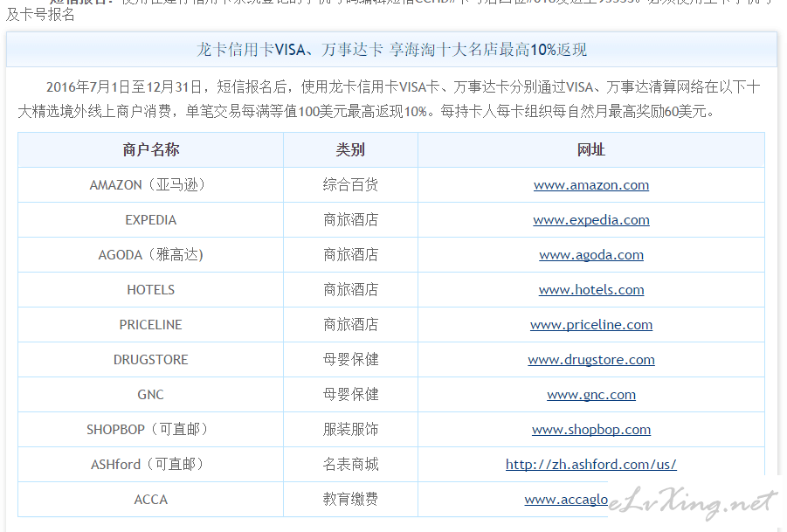
Task: Follow the www.hotels.com link
Action: pos(590,290)
